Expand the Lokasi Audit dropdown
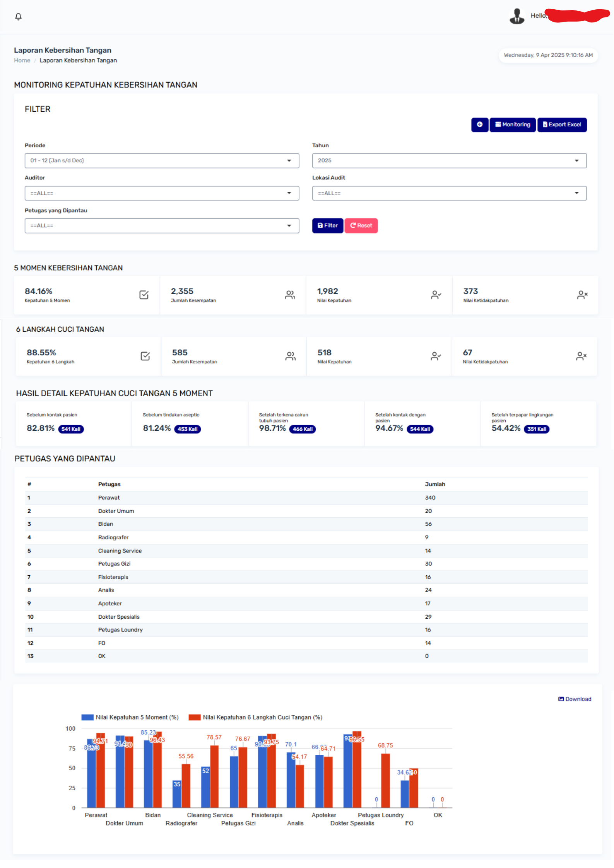The image size is (614, 868). coord(449,193)
